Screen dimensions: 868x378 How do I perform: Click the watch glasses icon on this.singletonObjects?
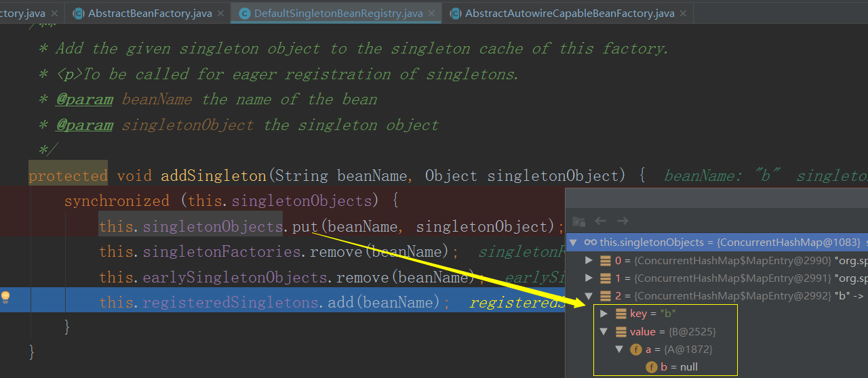point(590,243)
